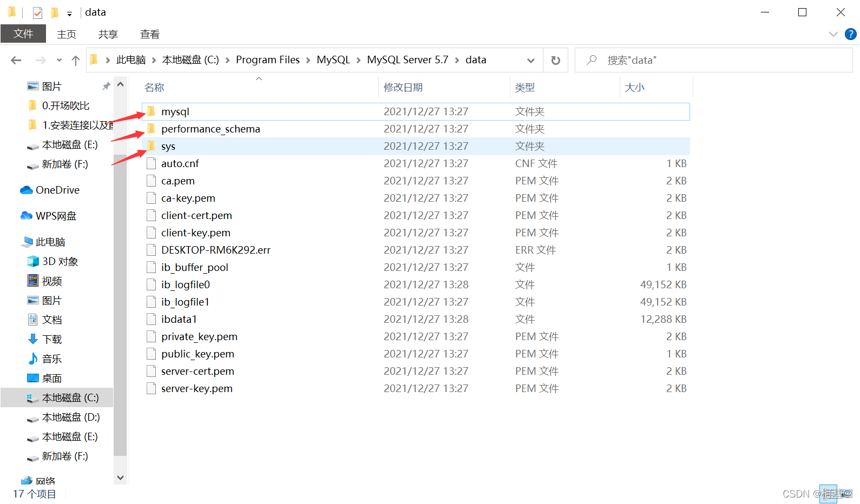Click the Properties quick access icon
This screenshot has height=504, width=860.
click(x=37, y=12)
